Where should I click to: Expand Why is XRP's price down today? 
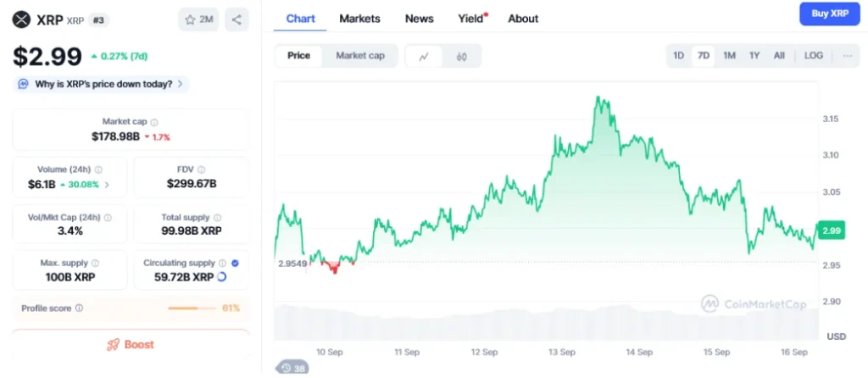[x=102, y=84]
